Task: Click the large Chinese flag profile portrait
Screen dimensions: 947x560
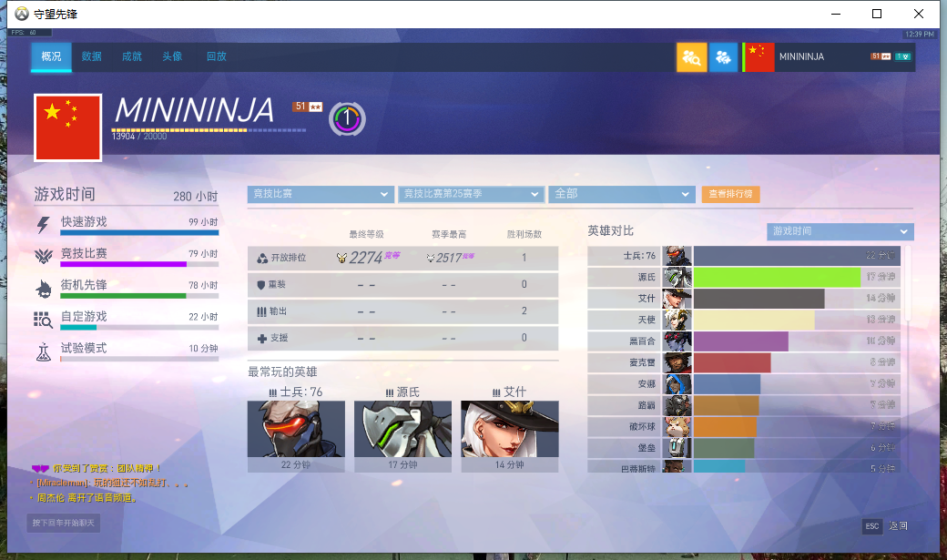Action: (x=67, y=128)
